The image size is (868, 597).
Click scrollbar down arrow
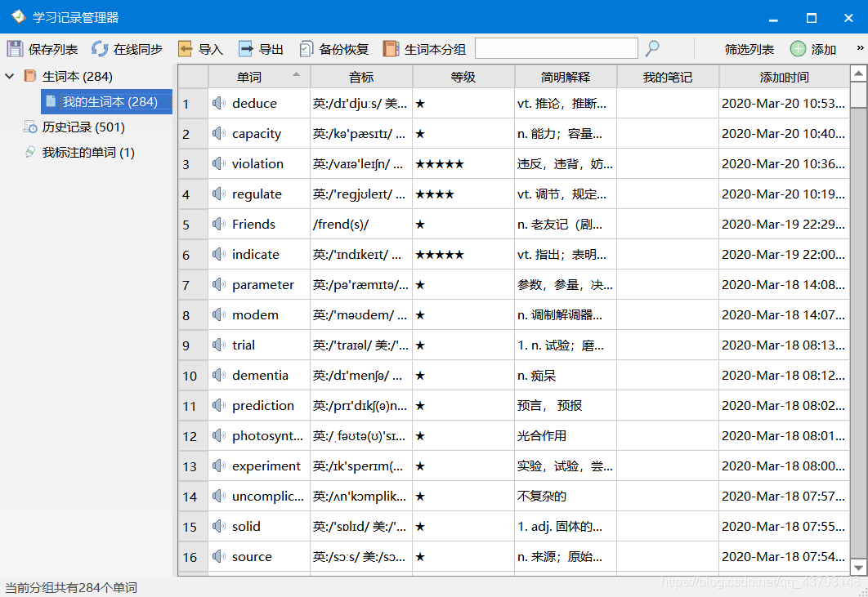tap(858, 567)
